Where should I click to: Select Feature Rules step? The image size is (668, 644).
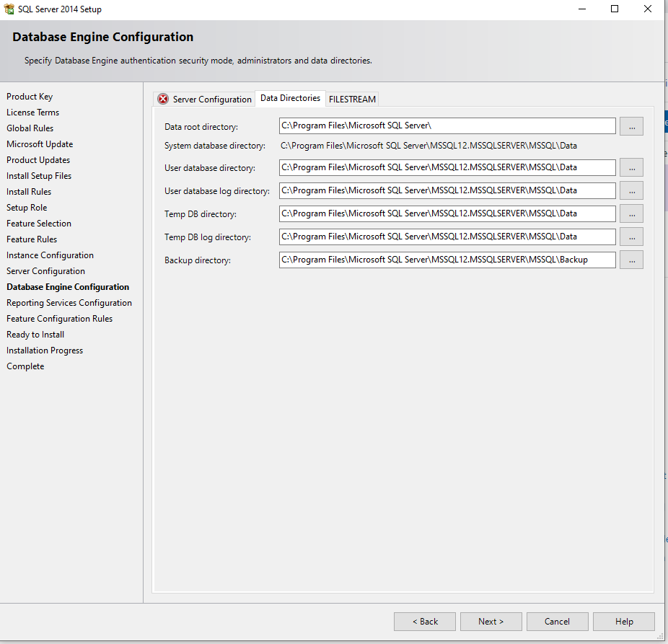pyautogui.click(x=32, y=239)
